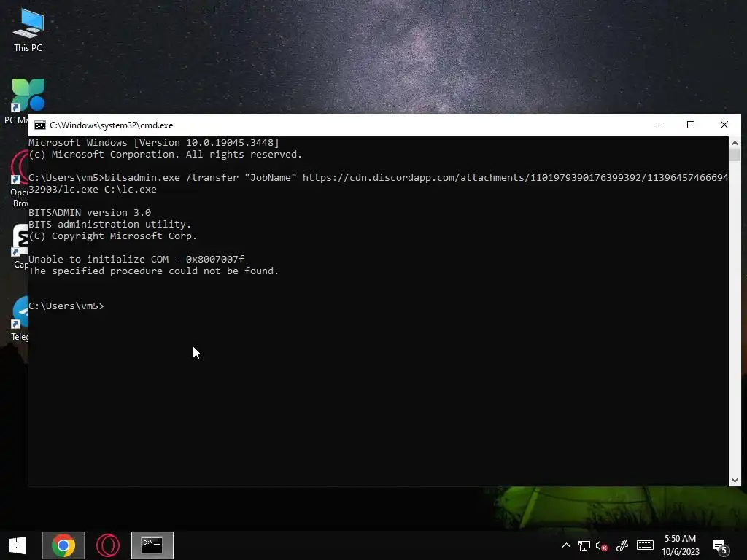
Task: Show hidden system tray icons
Action: click(566, 545)
